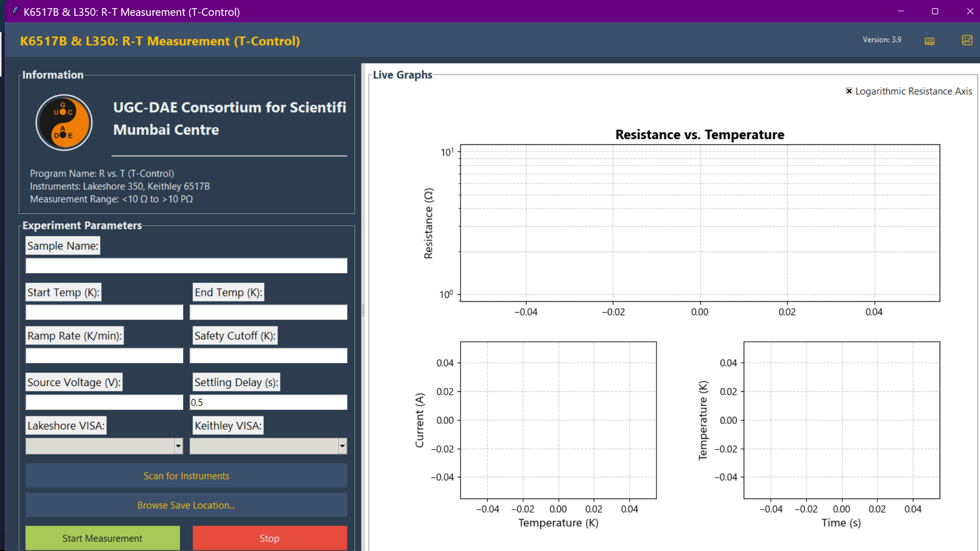The height and width of the screenshot is (551, 980).
Task: Click the Safety Cutoff (K) field
Action: point(268,356)
